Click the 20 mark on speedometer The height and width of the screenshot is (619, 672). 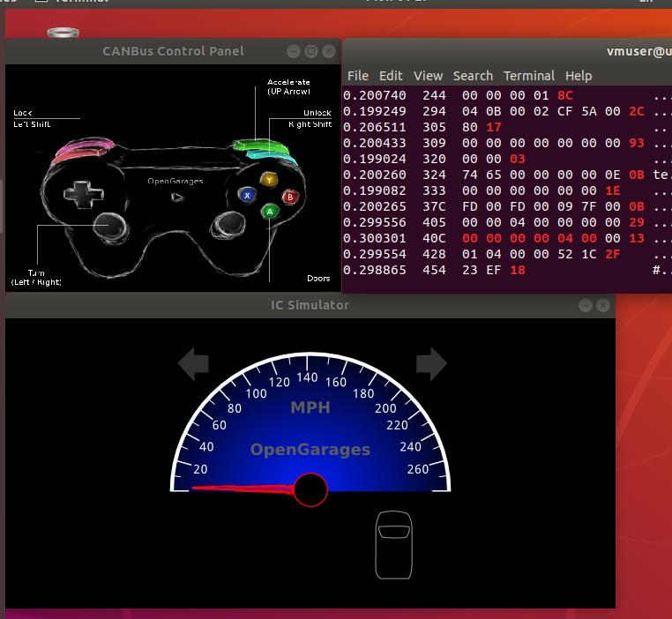[200, 469]
